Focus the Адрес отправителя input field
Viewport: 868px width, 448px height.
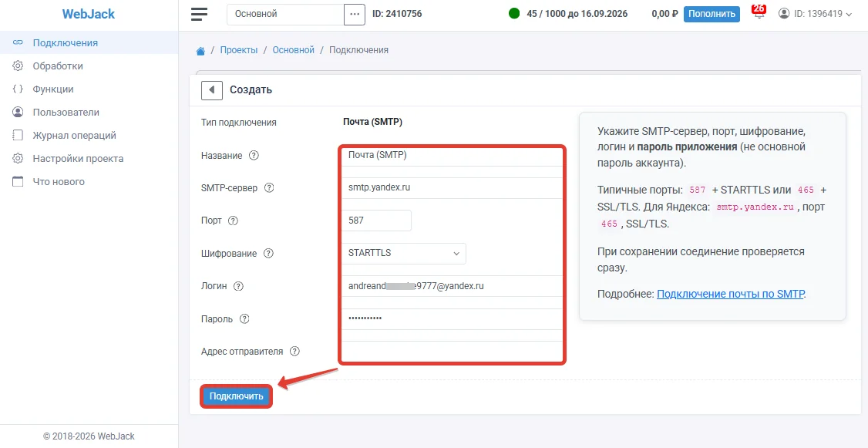click(x=453, y=351)
